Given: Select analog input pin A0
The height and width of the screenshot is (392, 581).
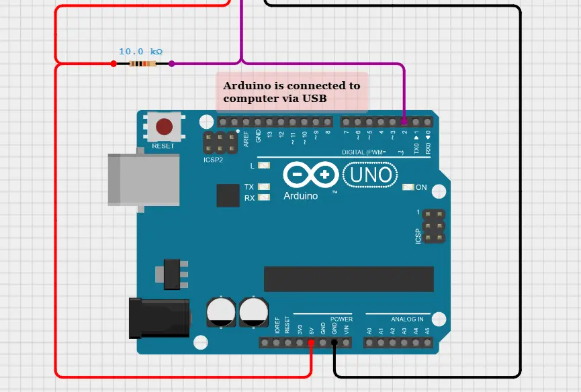Looking at the screenshot, I should [x=369, y=344].
